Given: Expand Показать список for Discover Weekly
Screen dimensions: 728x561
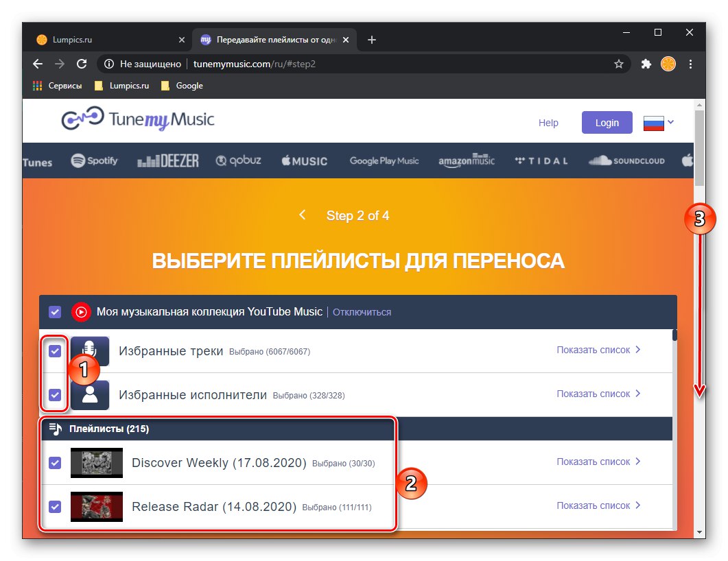Looking at the screenshot, I should click(x=598, y=462).
